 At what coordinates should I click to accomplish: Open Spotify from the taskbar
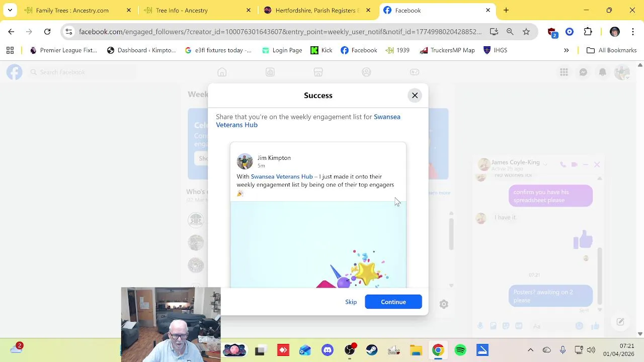[460, 350]
